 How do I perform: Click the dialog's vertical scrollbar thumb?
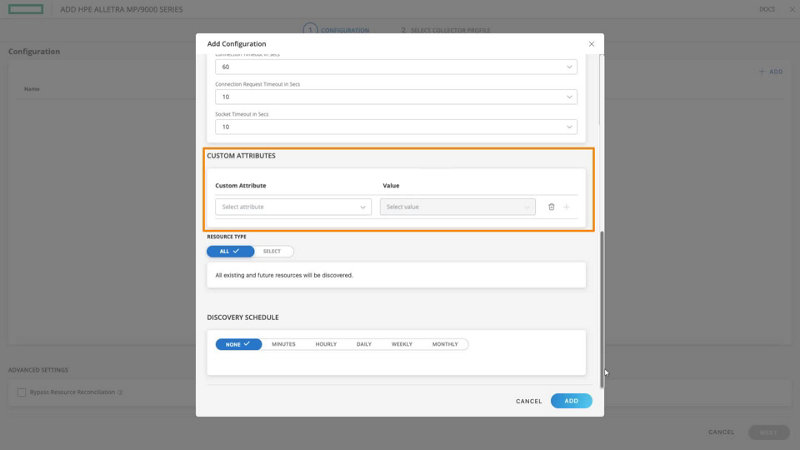pyautogui.click(x=602, y=310)
